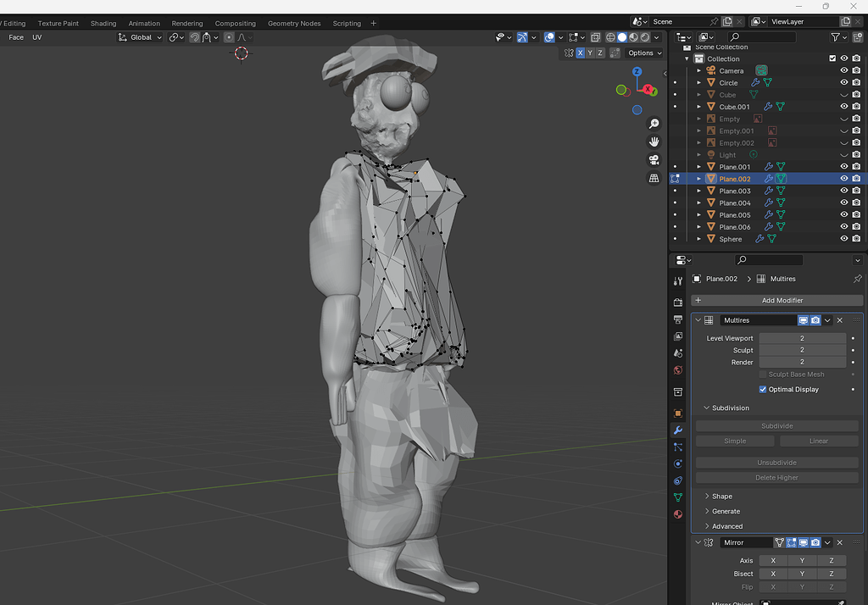This screenshot has width=868, height=605.
Task: Switch to rendered viewport shading
Action: [645, 37]
